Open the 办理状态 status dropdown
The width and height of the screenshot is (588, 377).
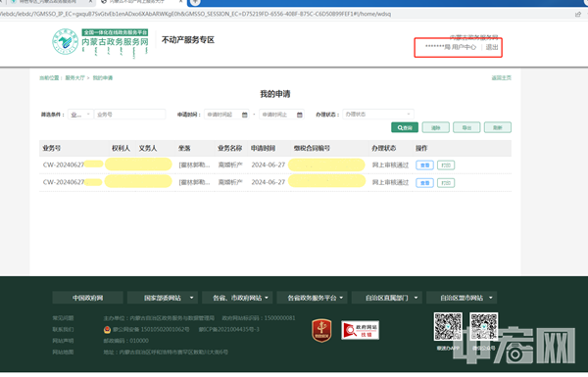(378, 114)
